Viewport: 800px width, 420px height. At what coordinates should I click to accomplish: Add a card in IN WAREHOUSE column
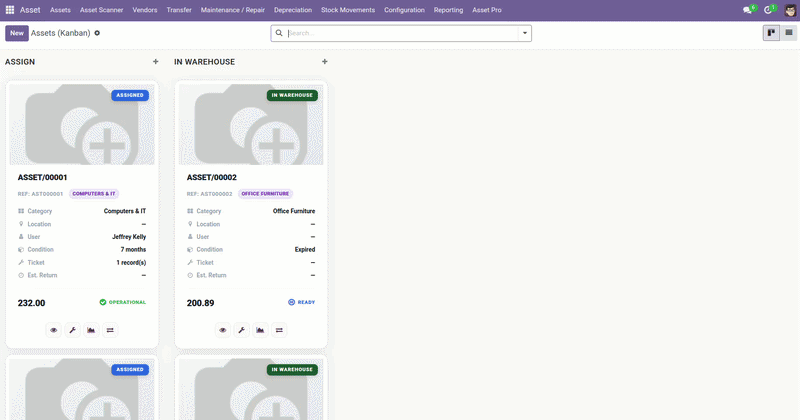click(324, 62)
